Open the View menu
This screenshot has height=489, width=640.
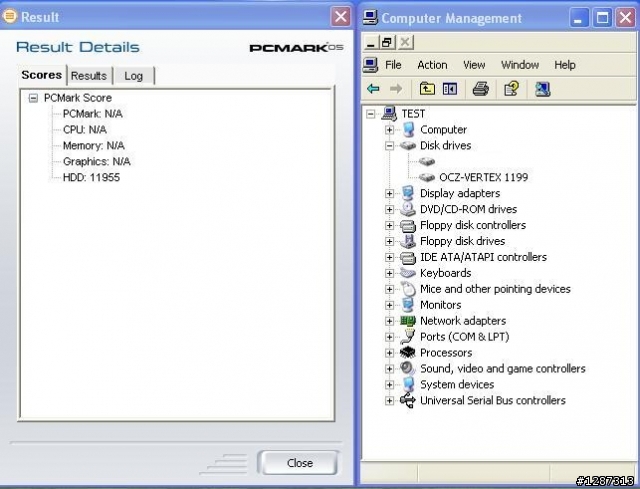[474, 65]
